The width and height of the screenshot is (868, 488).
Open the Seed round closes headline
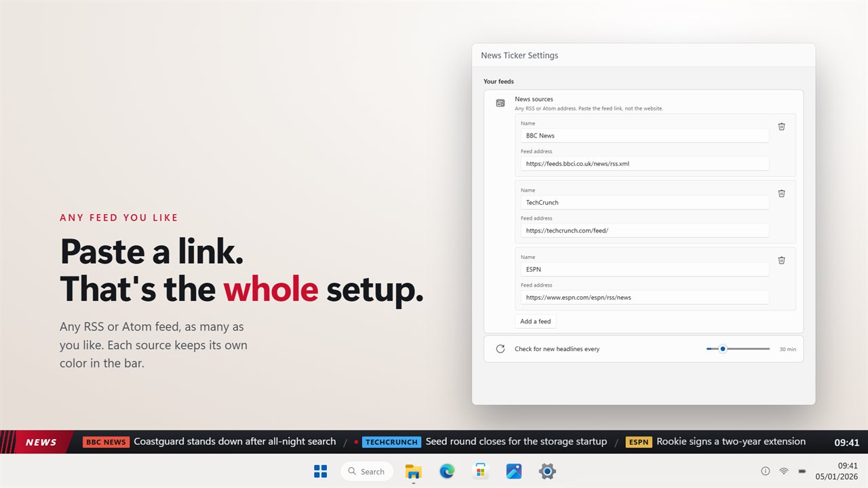[x=516, y=441]
